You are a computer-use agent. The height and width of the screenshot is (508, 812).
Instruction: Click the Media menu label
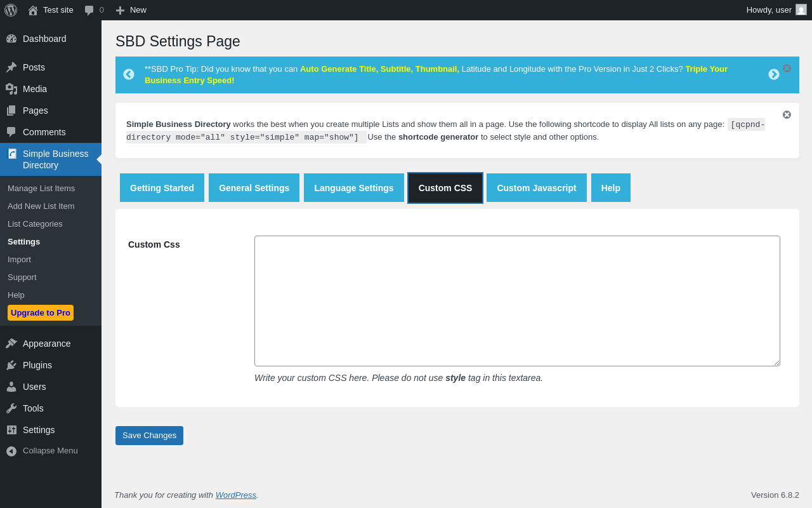point(35,89)
